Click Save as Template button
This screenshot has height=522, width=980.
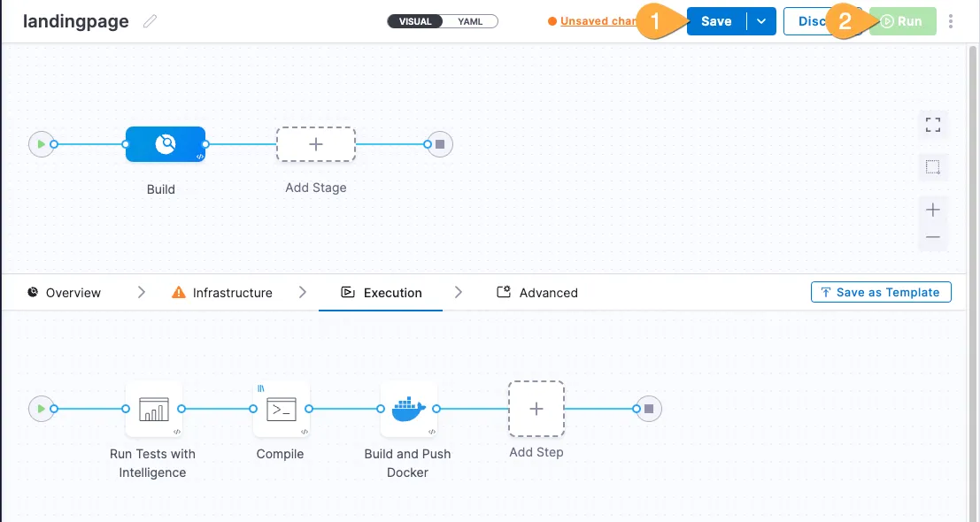[x=880, y=293]
